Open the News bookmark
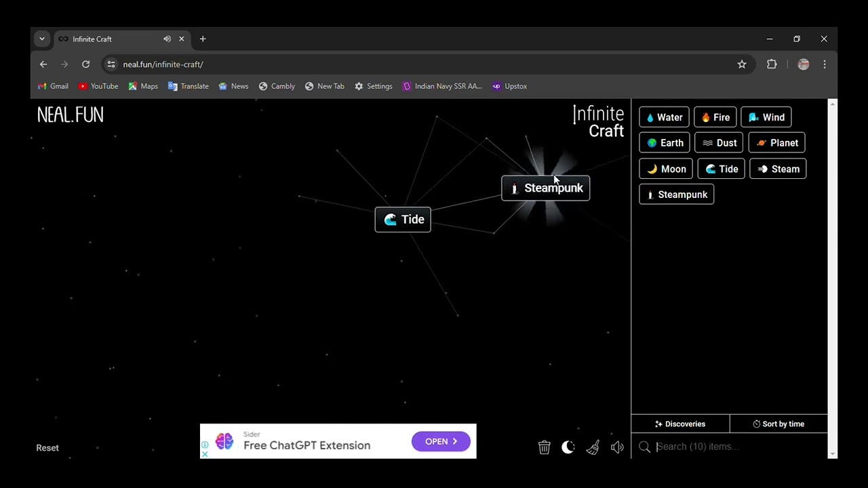This screenshot has height=488, width=868. coord(233,86)
